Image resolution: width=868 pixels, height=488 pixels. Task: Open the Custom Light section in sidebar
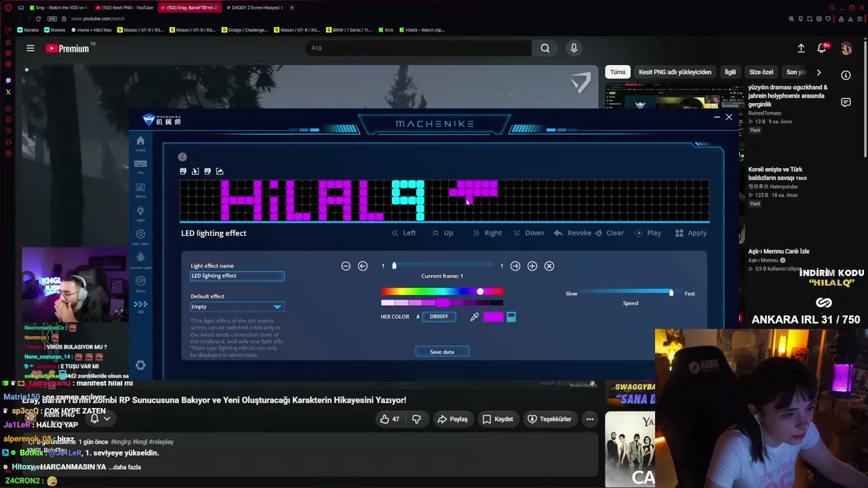(x=140, y=260)
